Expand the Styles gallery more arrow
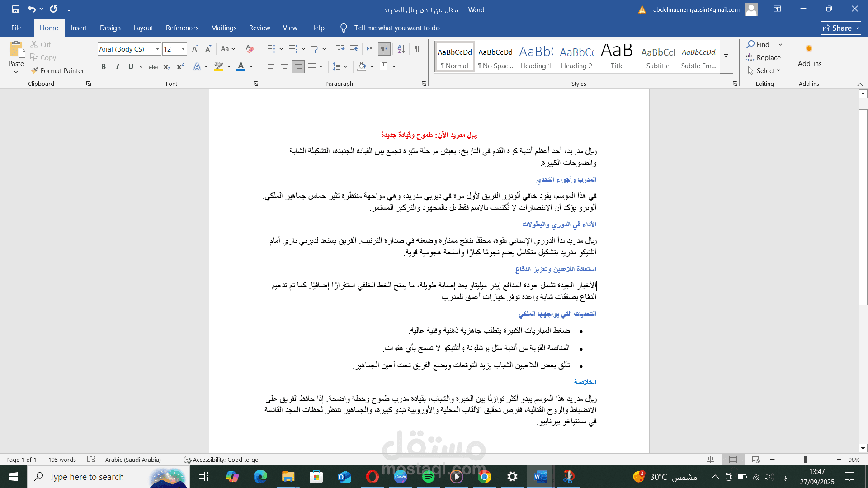868x488 pixels. click(726, 56)
